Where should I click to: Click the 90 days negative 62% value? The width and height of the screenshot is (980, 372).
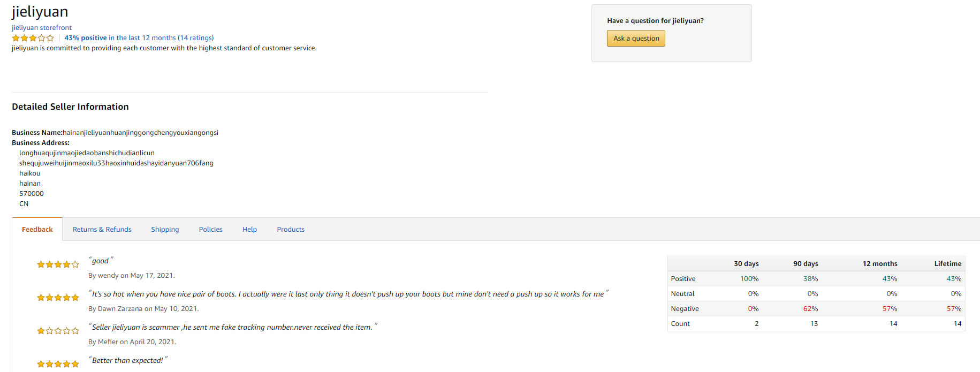pyautogui.click(x=810, y=309)
